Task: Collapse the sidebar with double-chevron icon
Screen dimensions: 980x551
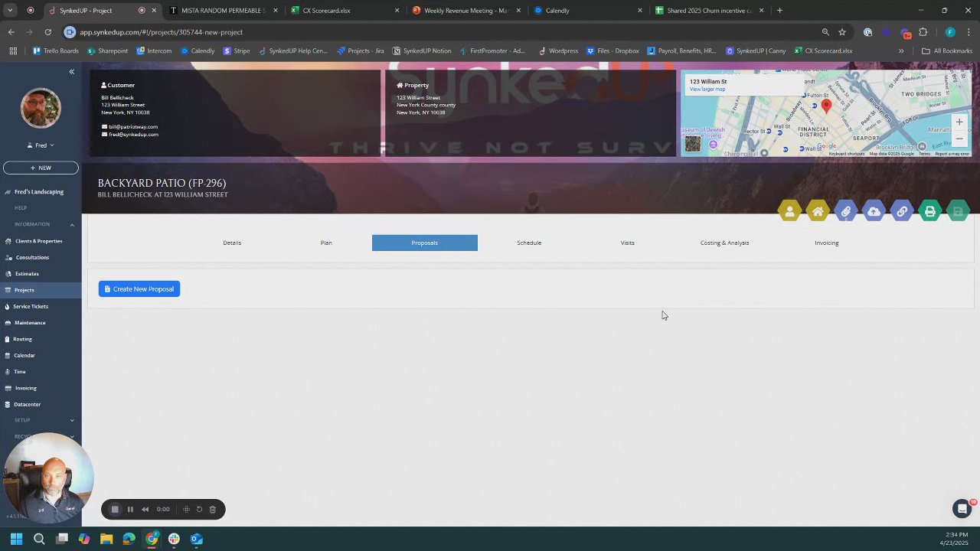Action: pyautogui.click(x=71, y=71)
